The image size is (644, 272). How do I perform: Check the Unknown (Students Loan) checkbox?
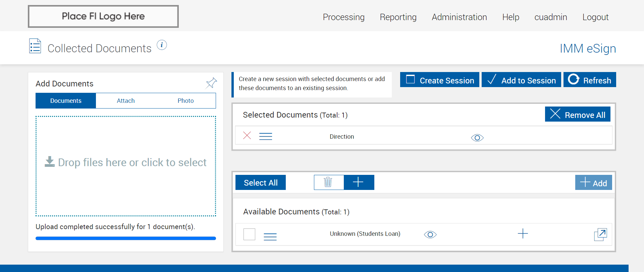[249, 234]
